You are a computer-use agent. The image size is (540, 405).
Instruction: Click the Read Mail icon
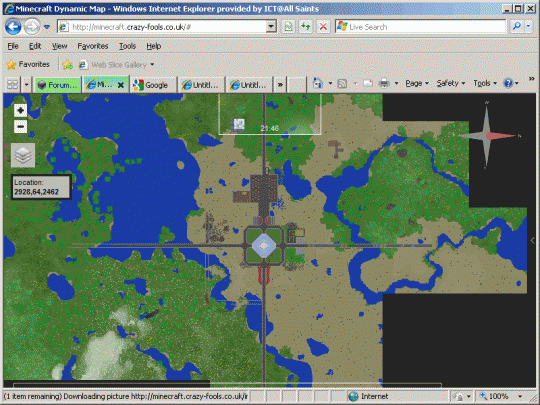click(x=368, y=83)
